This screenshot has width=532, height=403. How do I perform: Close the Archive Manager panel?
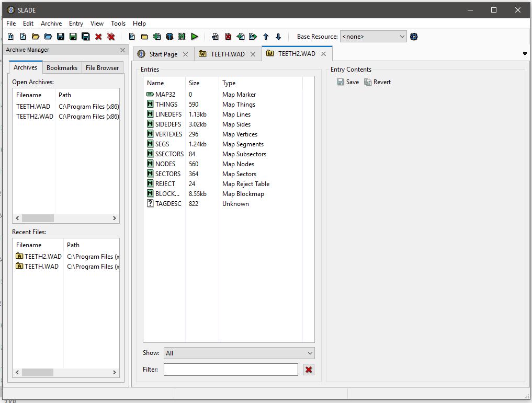(x=123, y=50)
